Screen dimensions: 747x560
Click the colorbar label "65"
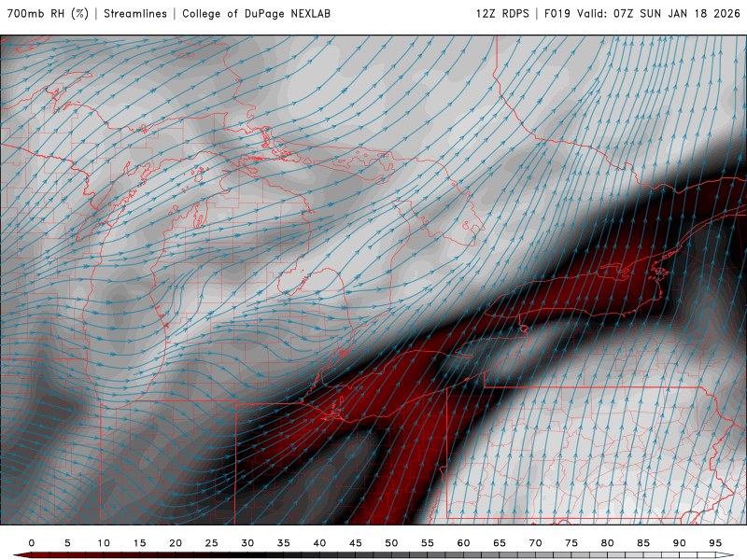[500, 543]
